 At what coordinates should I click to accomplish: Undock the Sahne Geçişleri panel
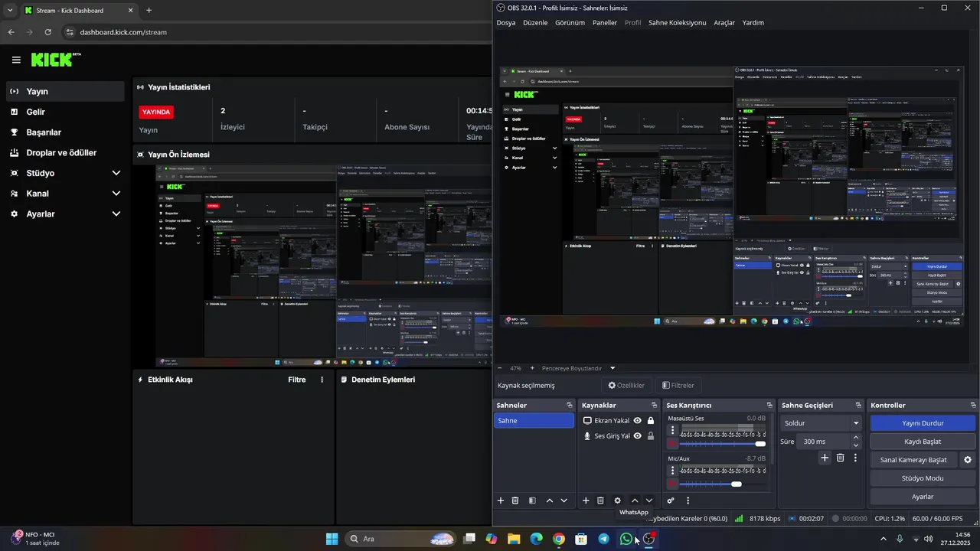coord(859,405)
